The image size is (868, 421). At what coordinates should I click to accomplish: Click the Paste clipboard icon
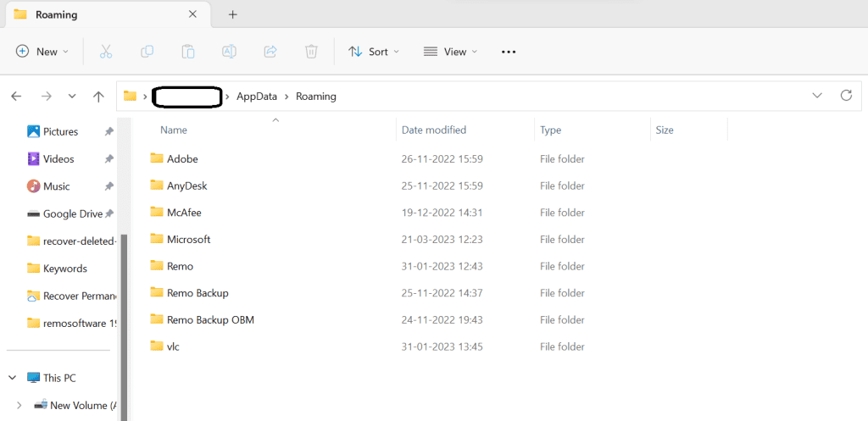(x=188, y=52)
